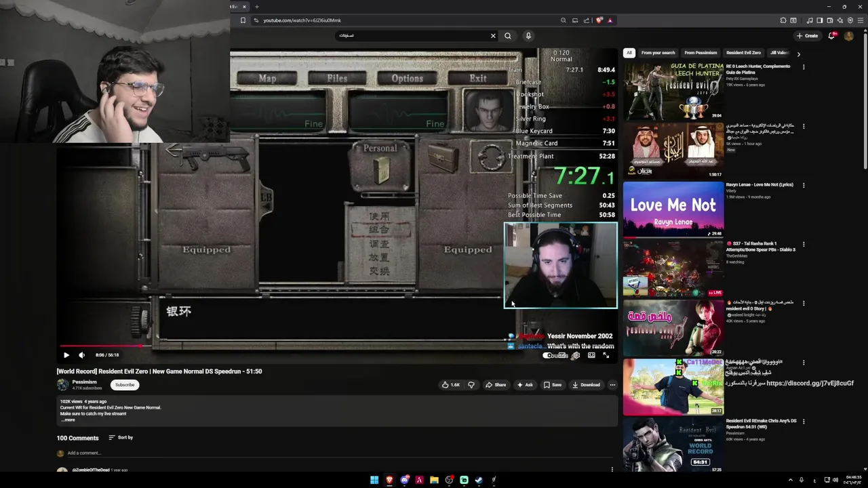The image size is (868, 488).
Task: Open Leech Hunter guide video thumbnail
Action: click(x=673, y=91)
